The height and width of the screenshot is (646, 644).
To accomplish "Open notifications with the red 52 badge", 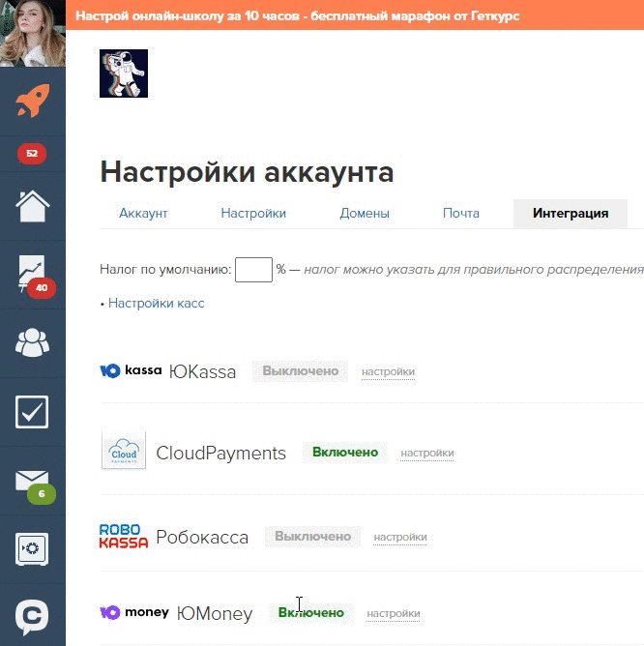I will click(x=32, y=154).
